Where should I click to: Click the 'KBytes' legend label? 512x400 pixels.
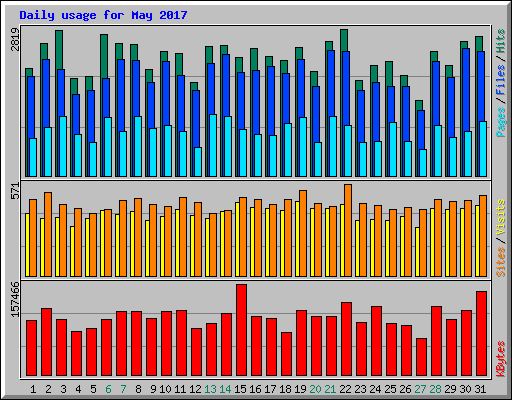click(501, 359)
